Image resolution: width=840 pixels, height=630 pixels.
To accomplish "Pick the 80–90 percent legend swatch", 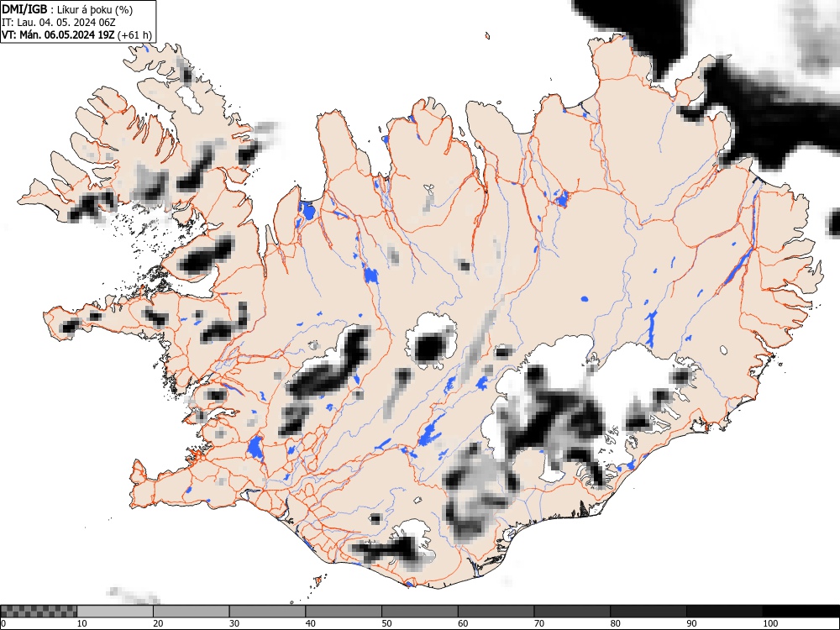I will (648, 612).
